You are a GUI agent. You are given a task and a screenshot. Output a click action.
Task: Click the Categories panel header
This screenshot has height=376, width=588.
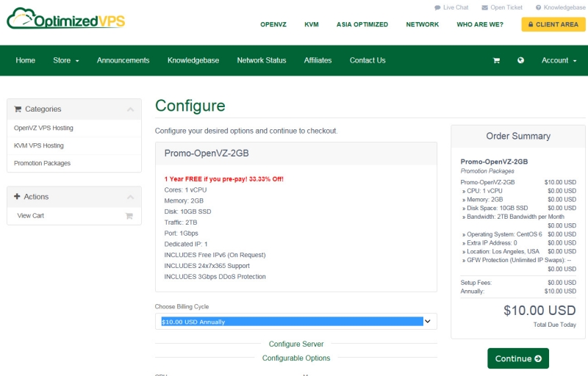click(74, 109)
